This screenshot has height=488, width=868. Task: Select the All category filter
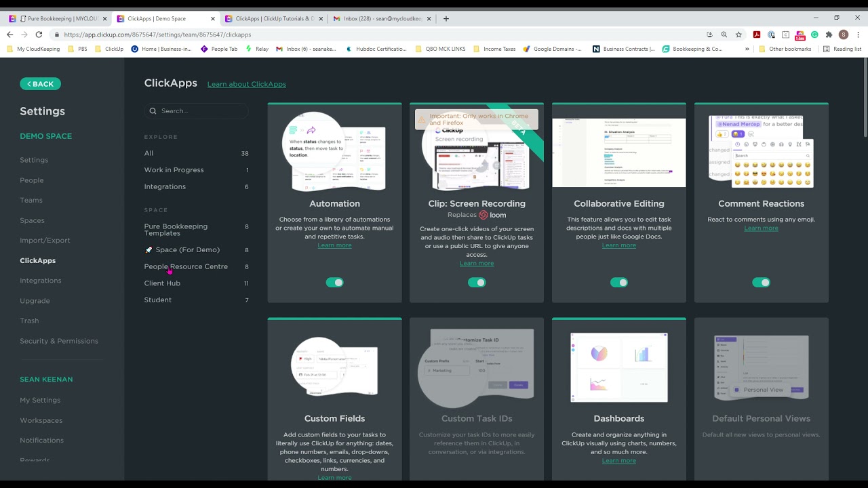point(196,153)
